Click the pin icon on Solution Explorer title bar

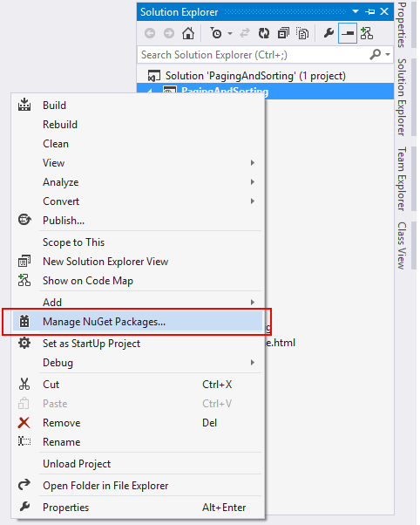[370, 11]
